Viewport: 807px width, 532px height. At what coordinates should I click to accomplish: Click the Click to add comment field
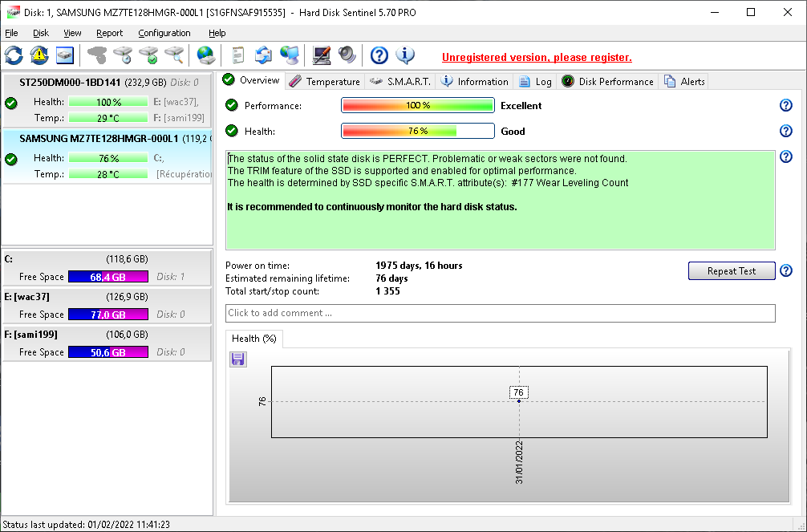[501, 313]
